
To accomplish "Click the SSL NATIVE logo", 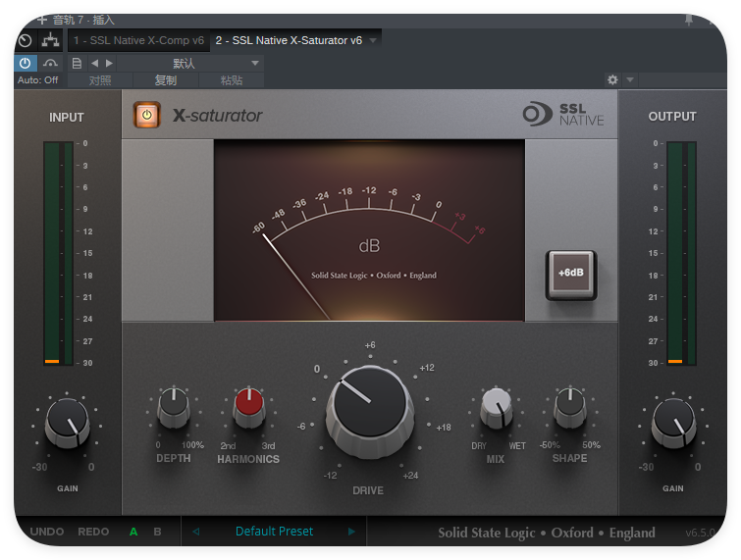I will pos(562,115).
